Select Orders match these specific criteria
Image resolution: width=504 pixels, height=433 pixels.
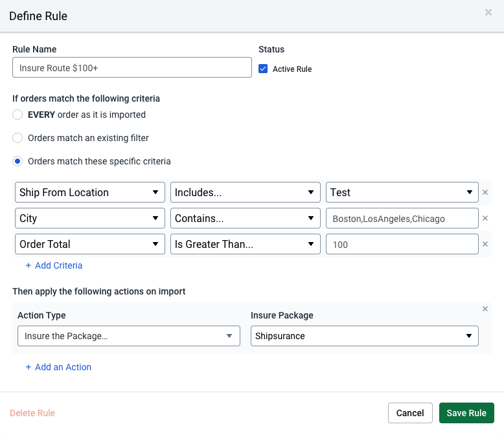tap(17, 161)
